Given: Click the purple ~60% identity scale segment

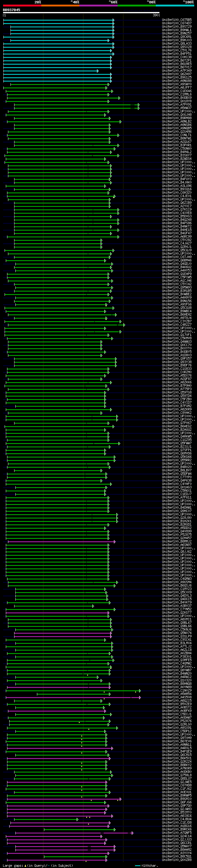Looking at the screenshot, I should pos(99,6).
